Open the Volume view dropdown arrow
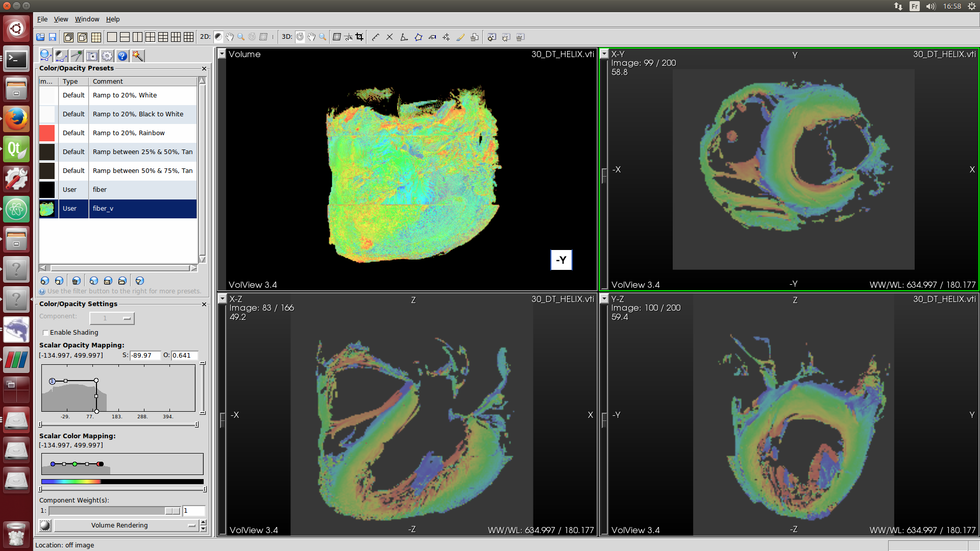Viewport: 980px width, 551px height. coord(222,54)
